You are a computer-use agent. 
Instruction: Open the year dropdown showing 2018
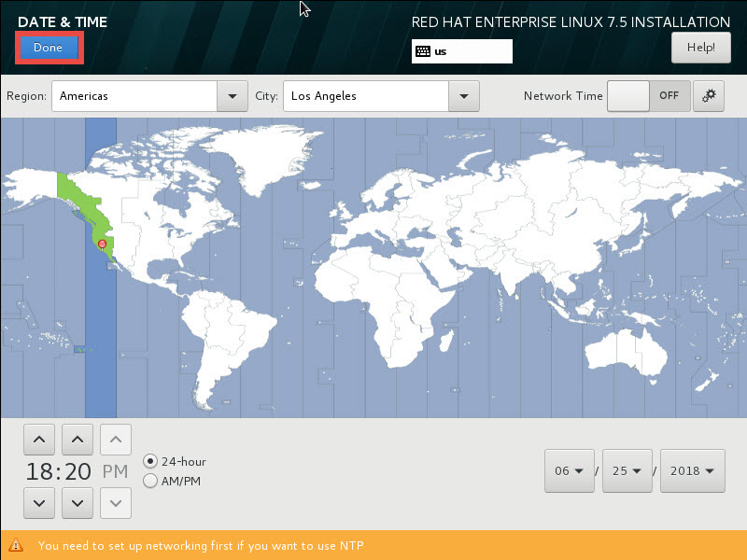693,471
